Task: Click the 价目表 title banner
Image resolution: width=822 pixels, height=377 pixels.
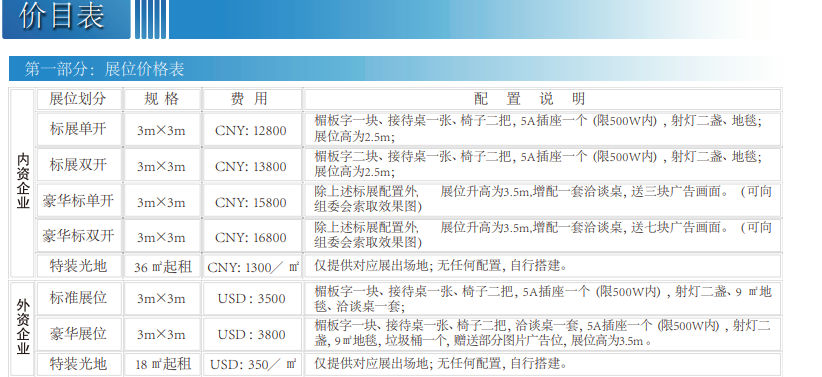Action: (66, 19)
